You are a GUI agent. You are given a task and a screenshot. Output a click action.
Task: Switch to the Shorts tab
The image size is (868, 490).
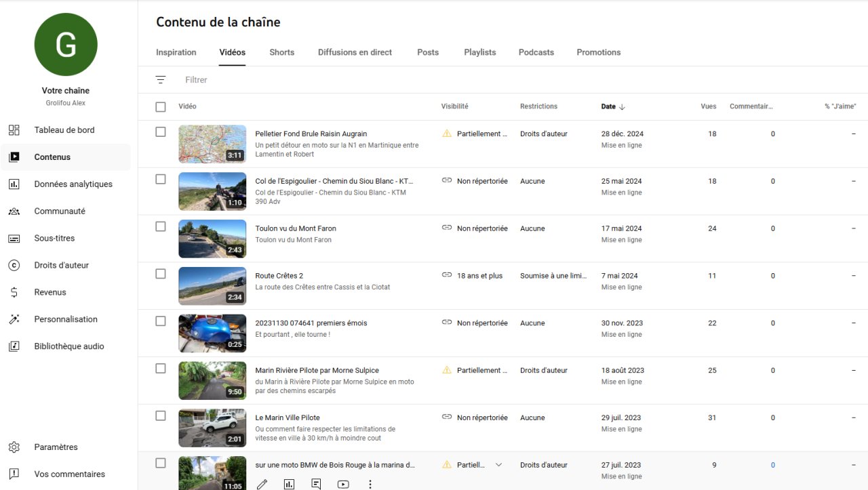point(281,52)
